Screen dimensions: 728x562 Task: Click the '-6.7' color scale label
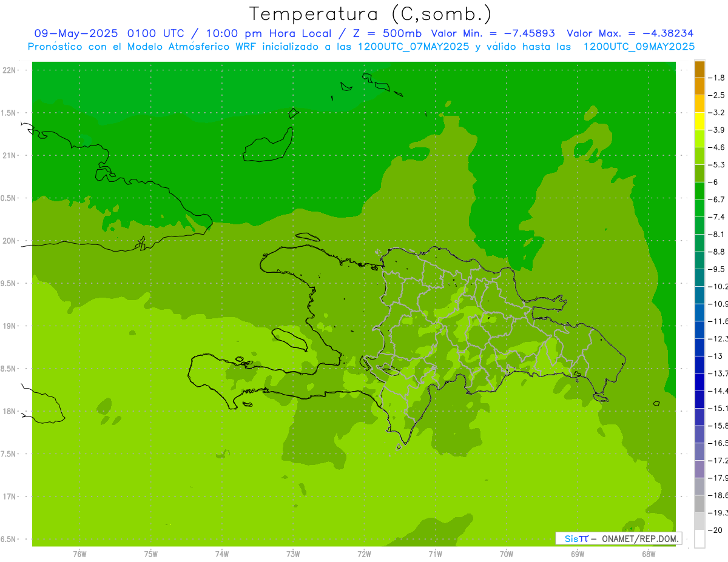[x=716, y=199]
